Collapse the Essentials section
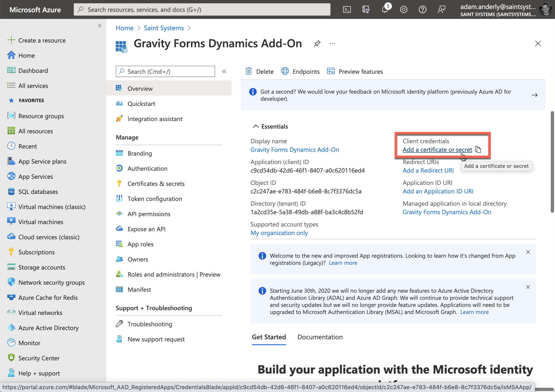 click(x=256, y=126)
